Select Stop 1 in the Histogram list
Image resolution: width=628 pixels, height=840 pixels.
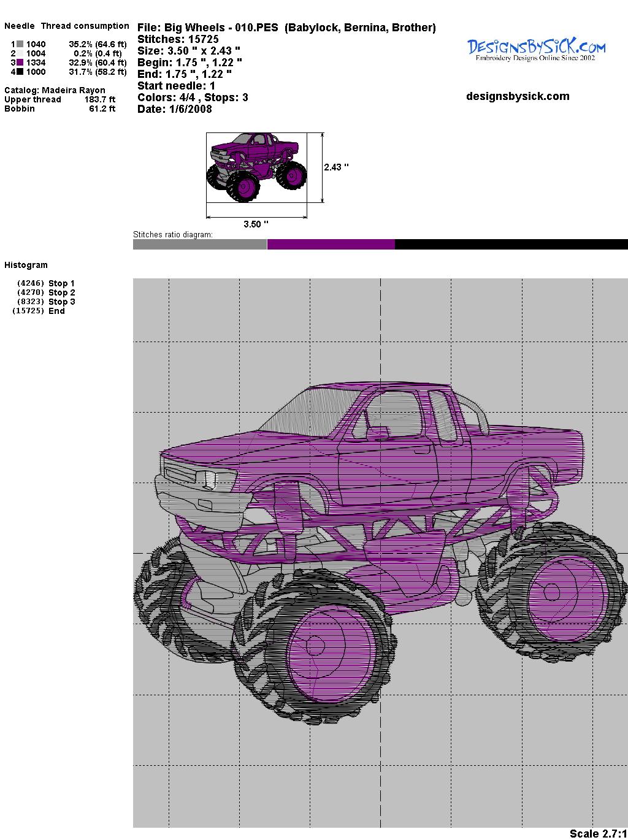pyautogui.click(x=61, y=283)
